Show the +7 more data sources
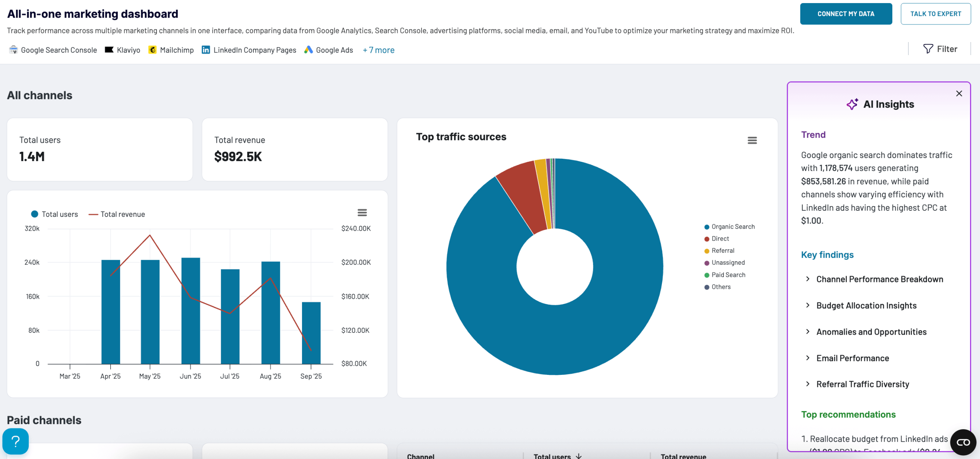 pyautogui.click(x=378, y=50)
